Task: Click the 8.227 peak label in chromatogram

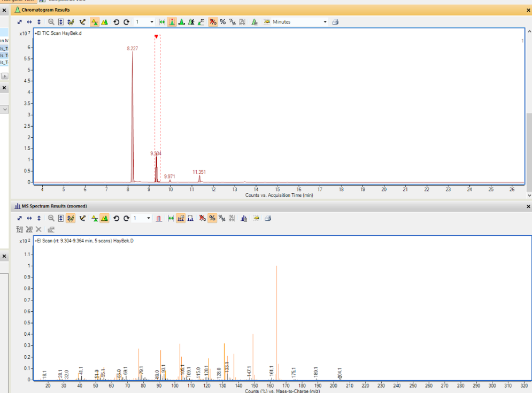Action: pyautogui.click(x=132, y=49)
